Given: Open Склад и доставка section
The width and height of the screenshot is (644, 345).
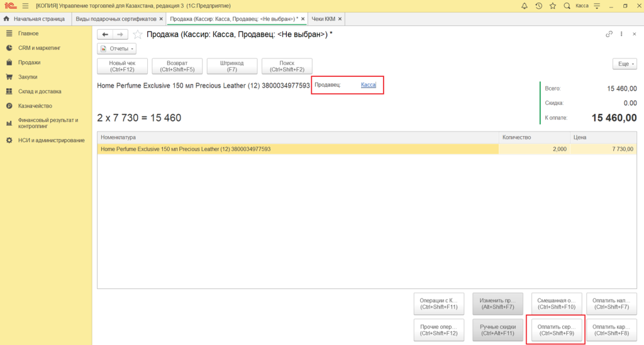Looking at the screenshot, I should pos(40,91).
